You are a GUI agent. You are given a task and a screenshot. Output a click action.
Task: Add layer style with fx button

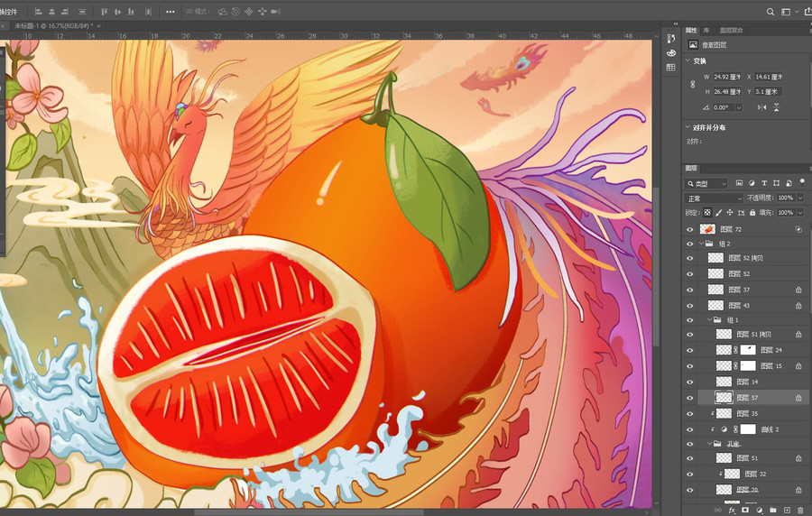[x=732, y=511]
